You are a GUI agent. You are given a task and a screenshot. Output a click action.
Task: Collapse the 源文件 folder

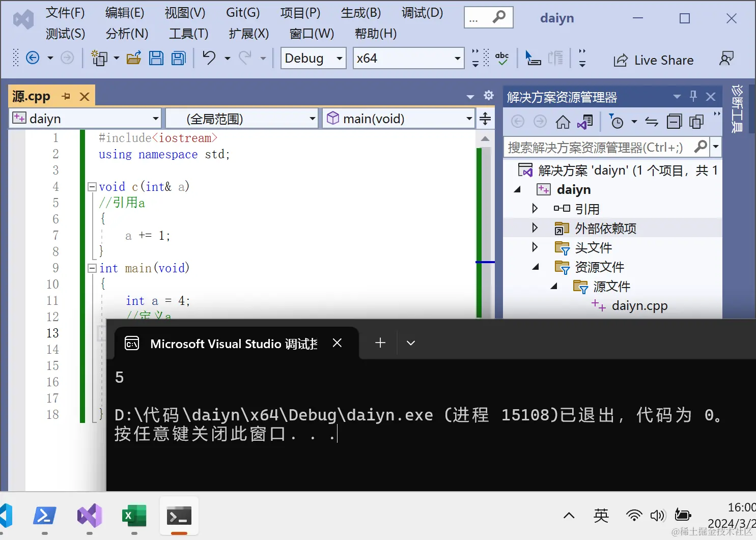(x=554, y=286)
